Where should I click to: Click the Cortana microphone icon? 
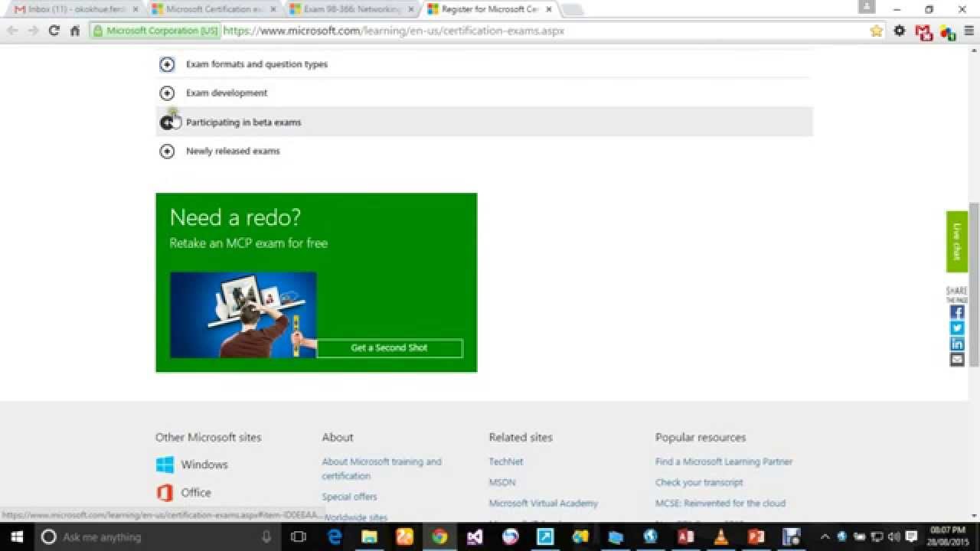[266, 536]
